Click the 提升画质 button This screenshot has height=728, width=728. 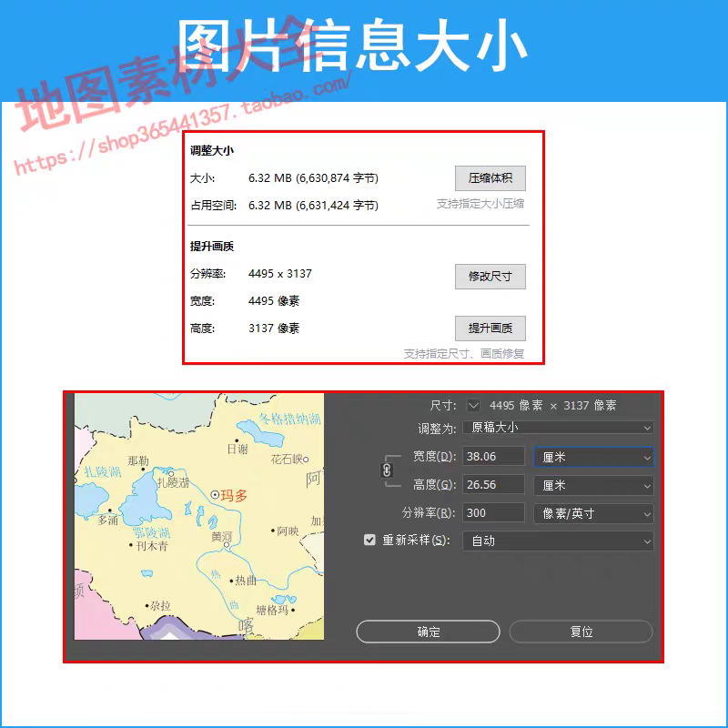coord(490,329)
